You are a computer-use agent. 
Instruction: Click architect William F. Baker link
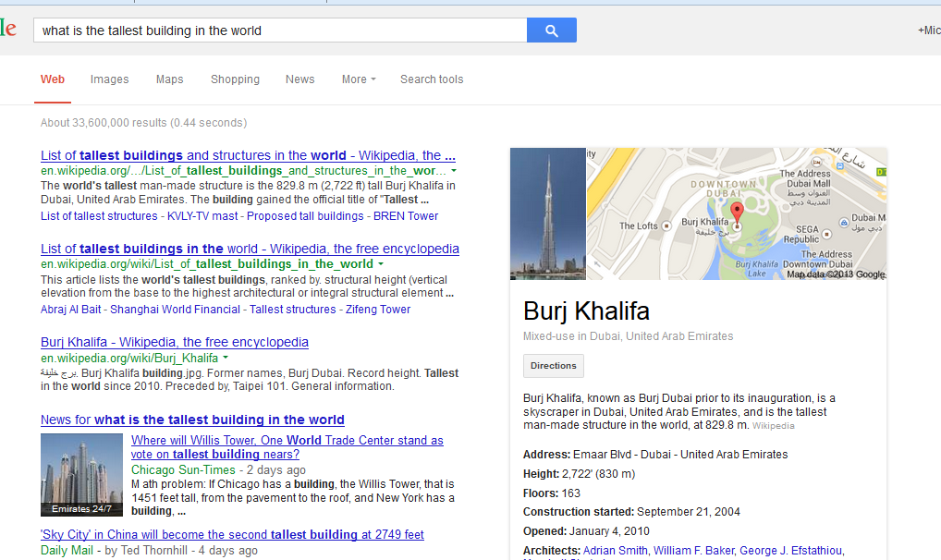(694, 551)
